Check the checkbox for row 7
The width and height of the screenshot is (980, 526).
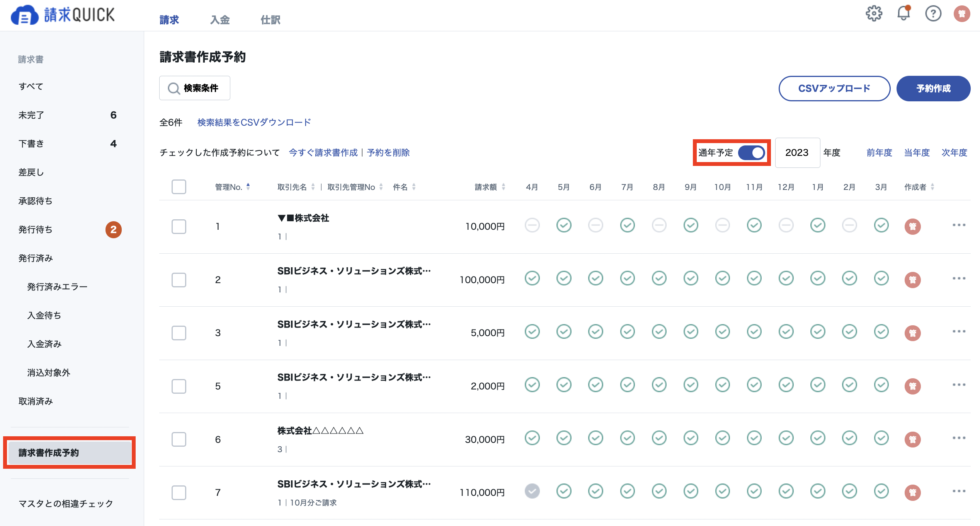click(x=179, y=493)
